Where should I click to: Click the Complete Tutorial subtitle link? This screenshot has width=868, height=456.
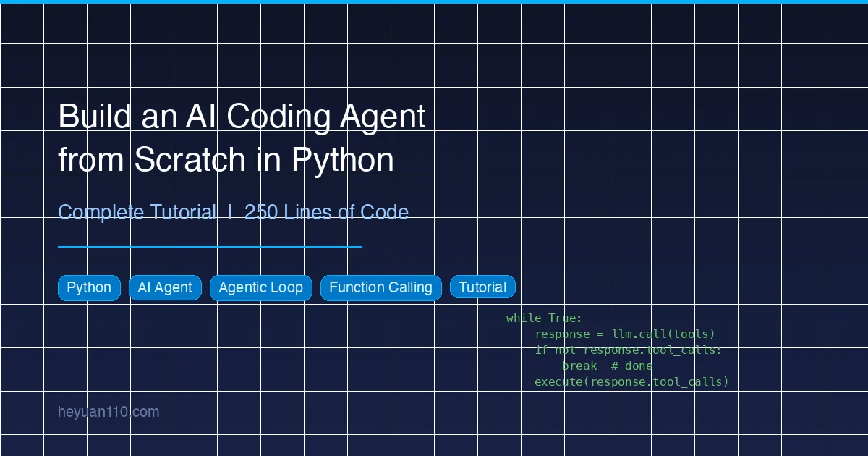coord(137,212)
